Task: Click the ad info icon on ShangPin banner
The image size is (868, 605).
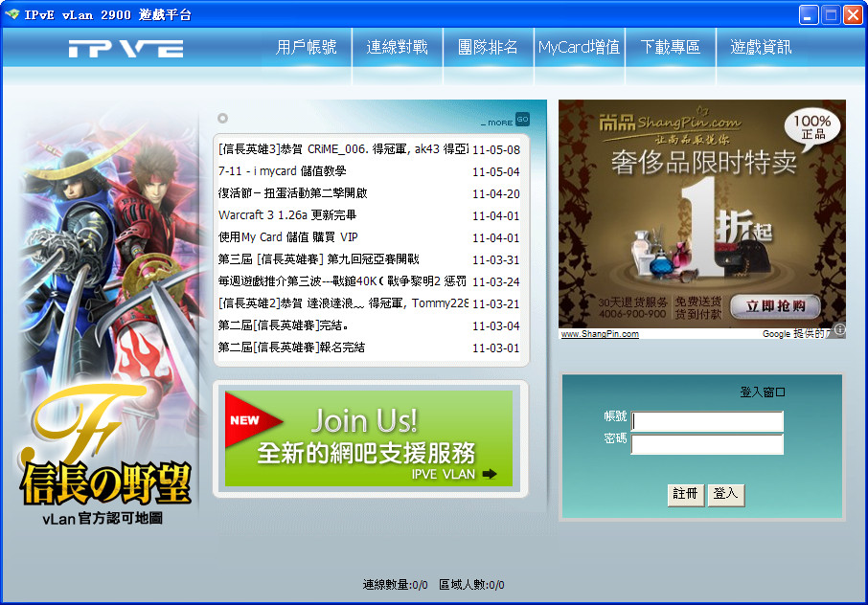Action: pos(840,329)
